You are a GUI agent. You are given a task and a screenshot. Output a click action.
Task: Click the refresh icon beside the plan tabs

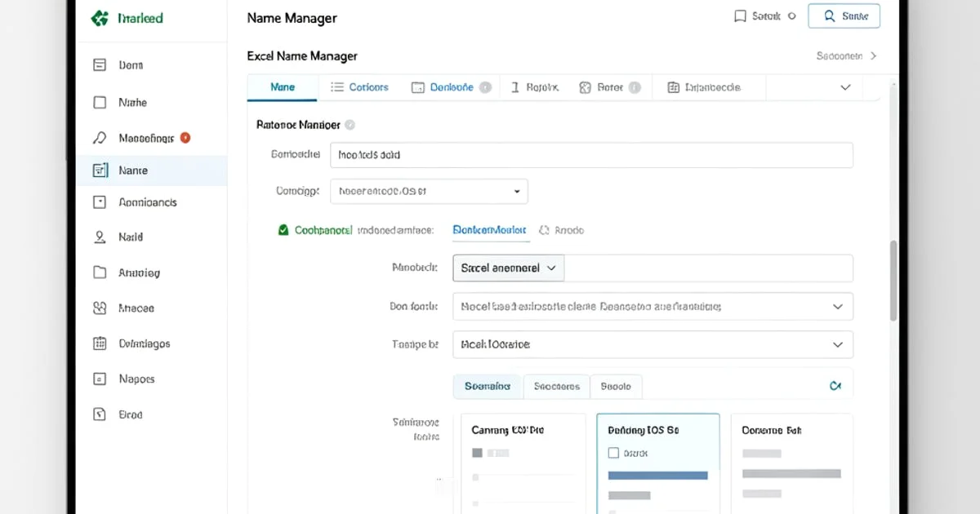click(835, 386)
